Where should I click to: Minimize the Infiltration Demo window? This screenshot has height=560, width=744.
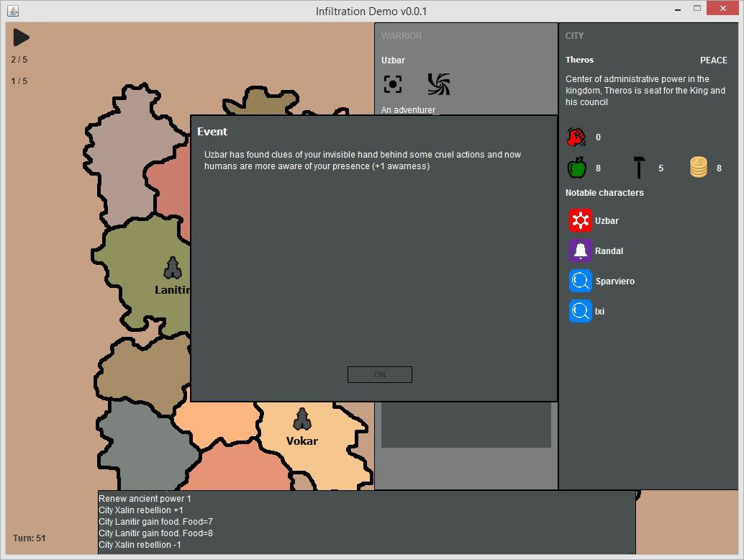click(x=678, y=9)
